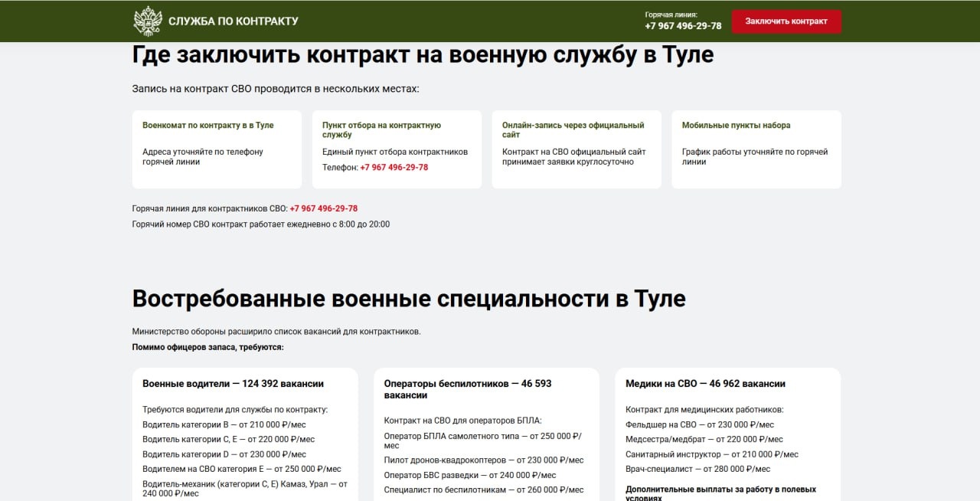
Task: Click the Востребованные военные специальности heading
Action: [x=408, y=299]
